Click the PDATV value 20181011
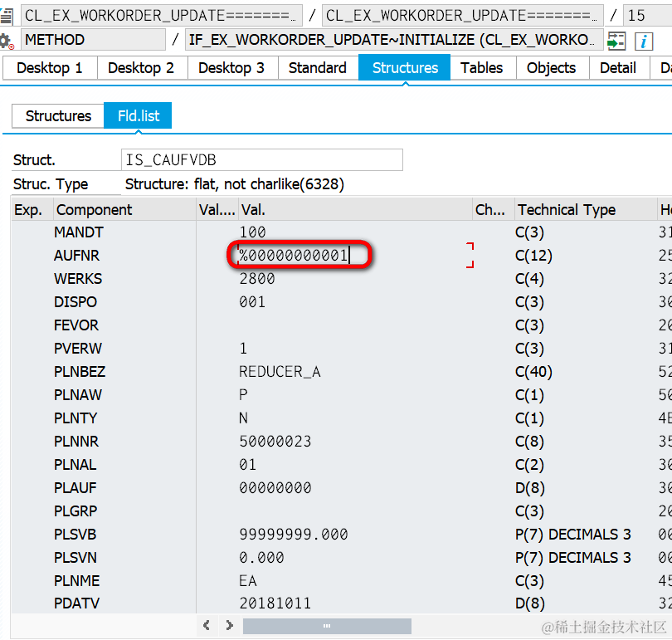The height and width of the screenshot is (640, 672). pyautogui.click(x=275, y=603)
